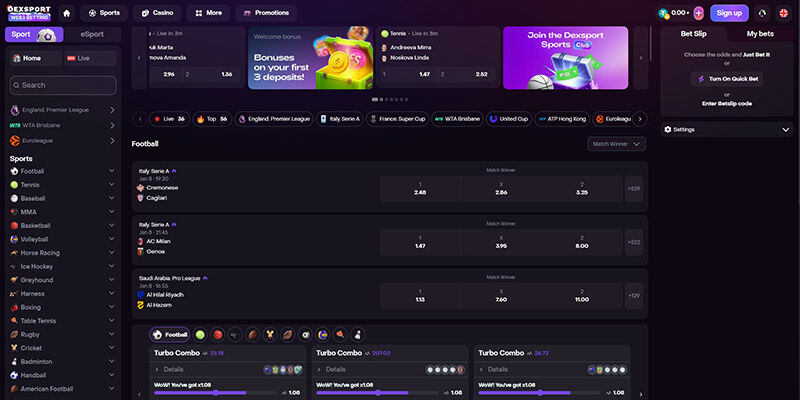Select draw odds 2.86 Cremonese vs Cagliari
Viewport: 800px width, 400px height.
tap(501, 189)
